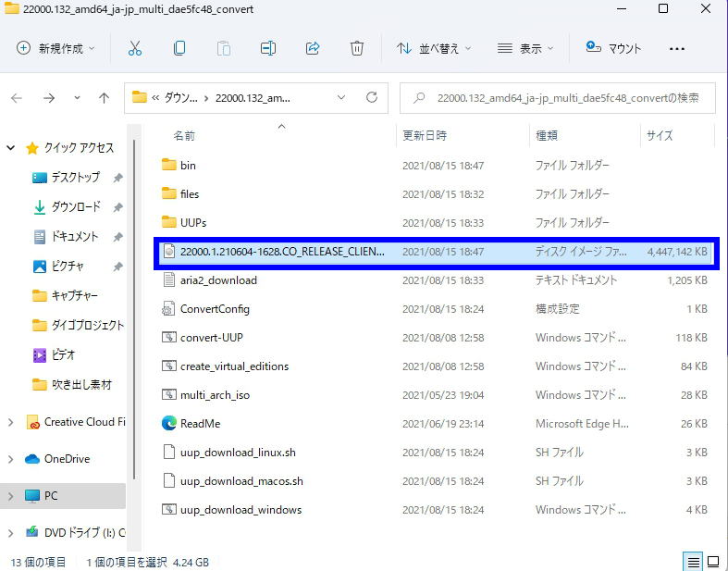Screen dimensions: 728x571
Task: Expand the OneDrive node
Action: (10, 460)
